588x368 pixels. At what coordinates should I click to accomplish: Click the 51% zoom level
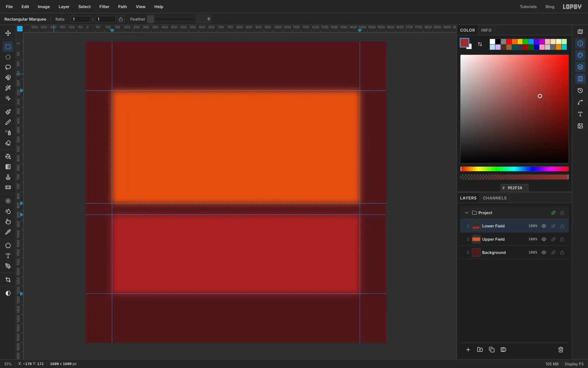point(8,364)
